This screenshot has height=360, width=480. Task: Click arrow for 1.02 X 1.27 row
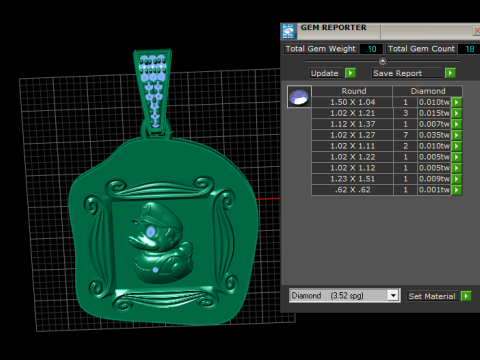(x=457, y=135)
